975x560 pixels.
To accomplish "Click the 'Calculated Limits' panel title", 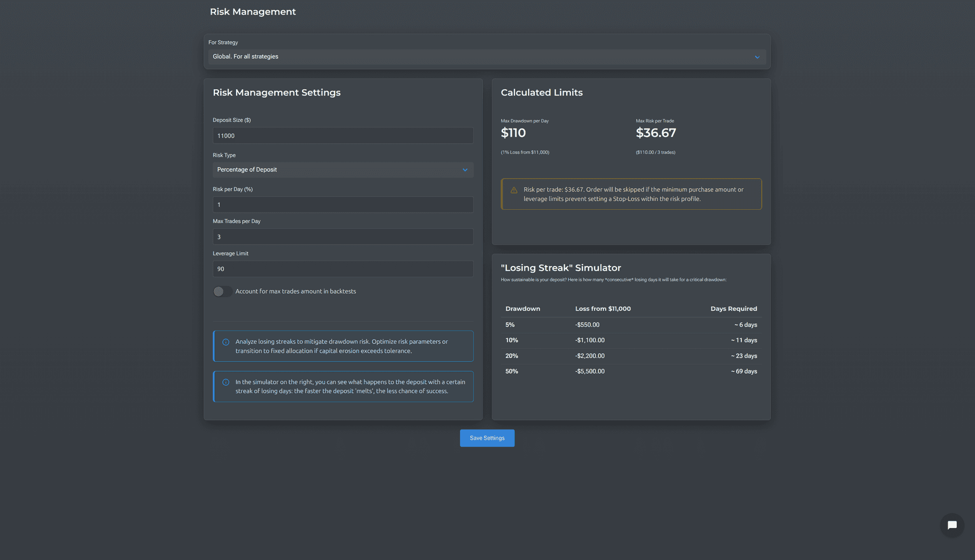I will (541, 92).
